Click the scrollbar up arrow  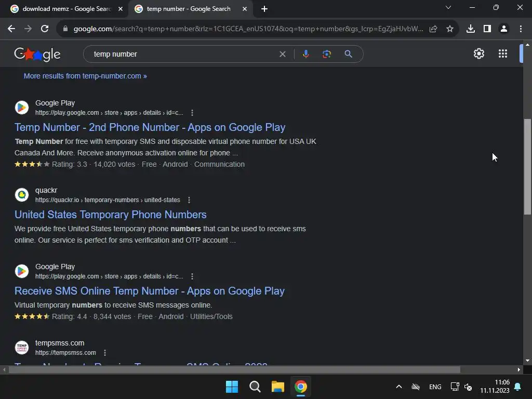527,45
